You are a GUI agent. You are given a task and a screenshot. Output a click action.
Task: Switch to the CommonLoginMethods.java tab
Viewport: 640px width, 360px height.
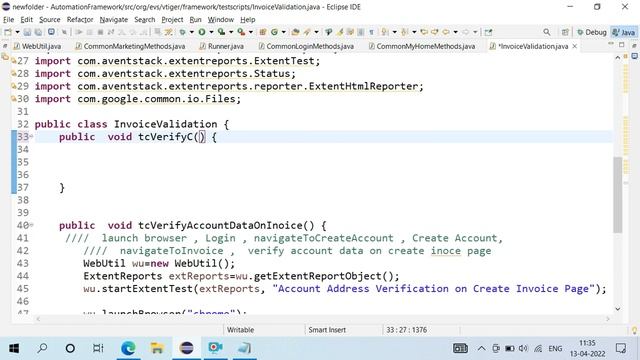click(306, 46)
